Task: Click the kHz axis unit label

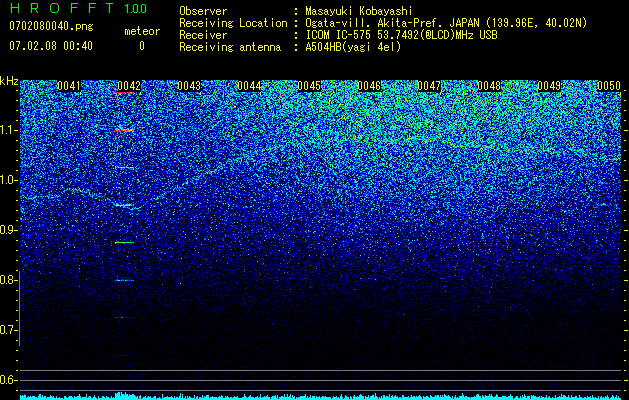Action: click(x=9, y=81)
